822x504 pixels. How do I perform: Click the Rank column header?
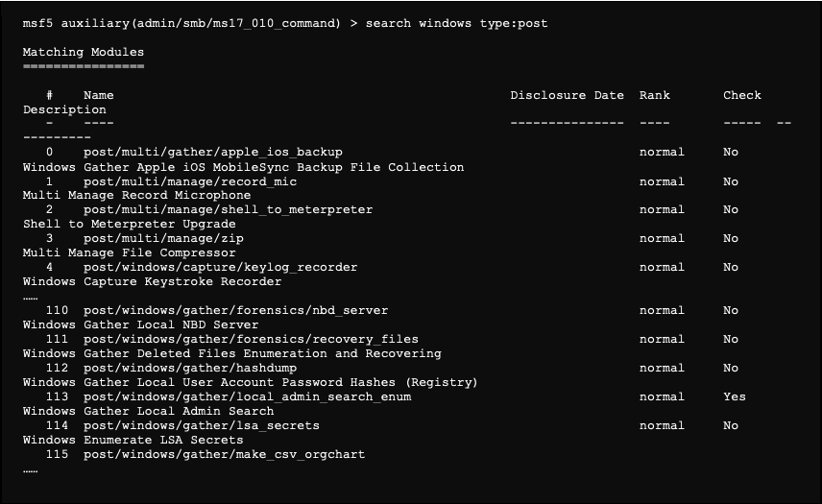pyautogui.click(x=654, y=95)
